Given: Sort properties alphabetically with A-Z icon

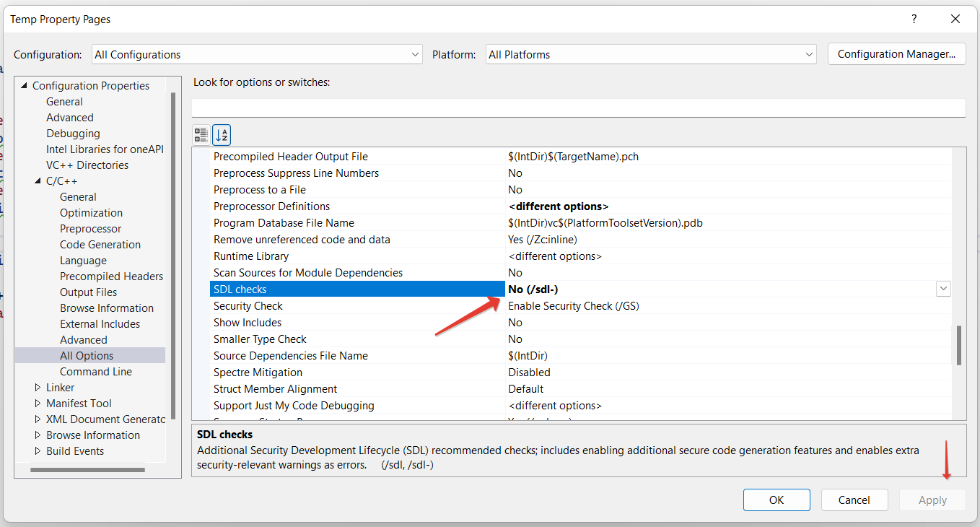Looking at the screenshot, I should (x=221, y=134).
